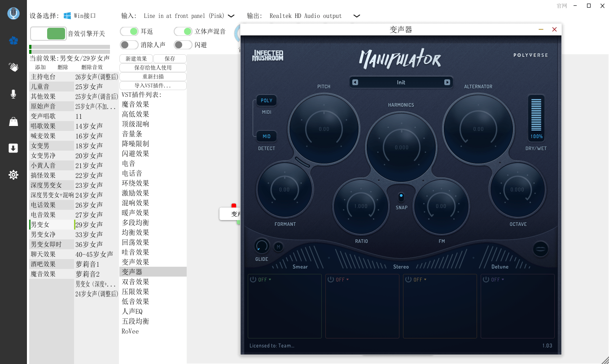Go to previous preset in Manipulator
Image resolution: width=609 pixels, height=364 pixels.
(355, 82)
